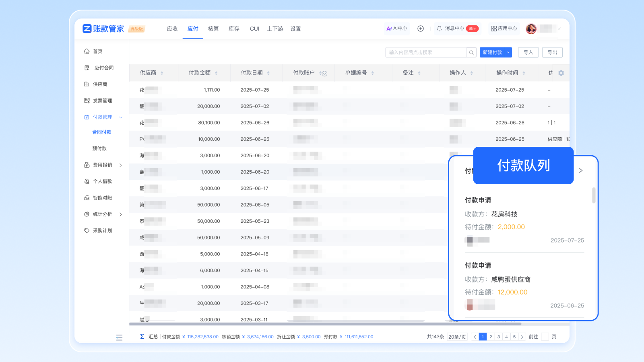
Task: Open the message center bell icon
Action: click(x=440, y=29)
